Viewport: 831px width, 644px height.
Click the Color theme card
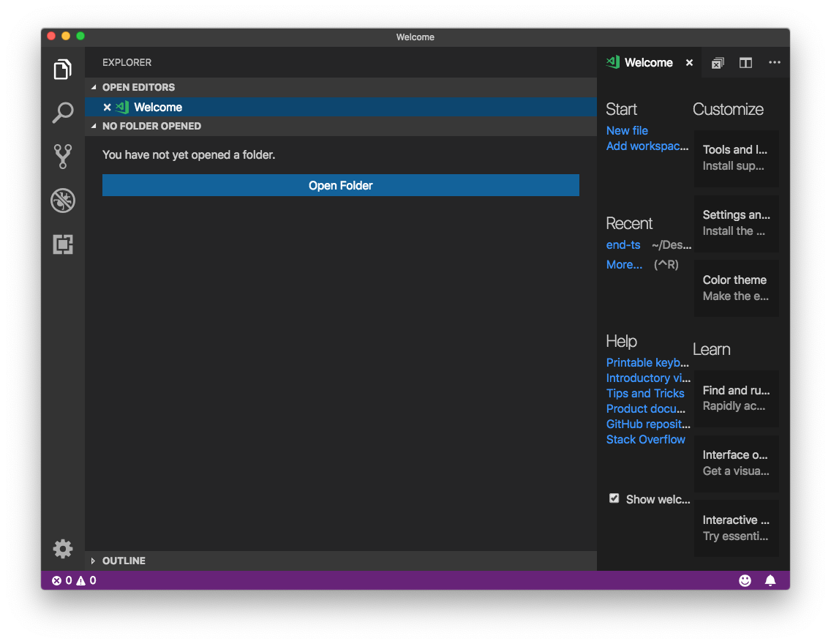point(737,288)
